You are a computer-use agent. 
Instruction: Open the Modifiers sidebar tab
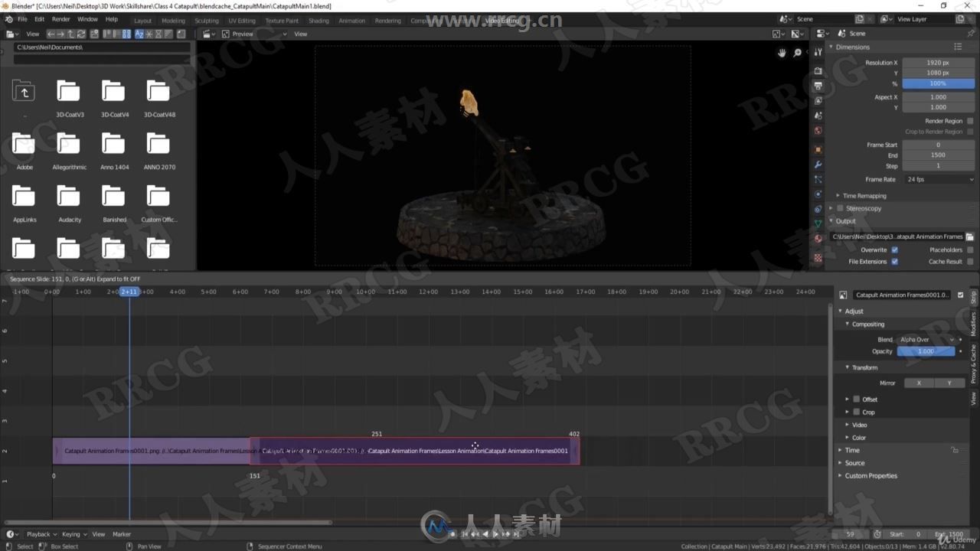click(974, 324)
